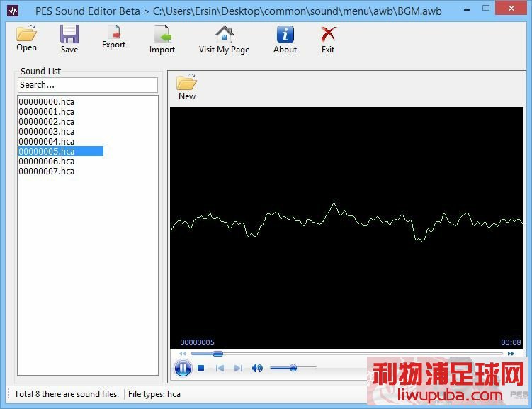Select 00000006.hca in the sound list
532x409 pixels.
47,161
